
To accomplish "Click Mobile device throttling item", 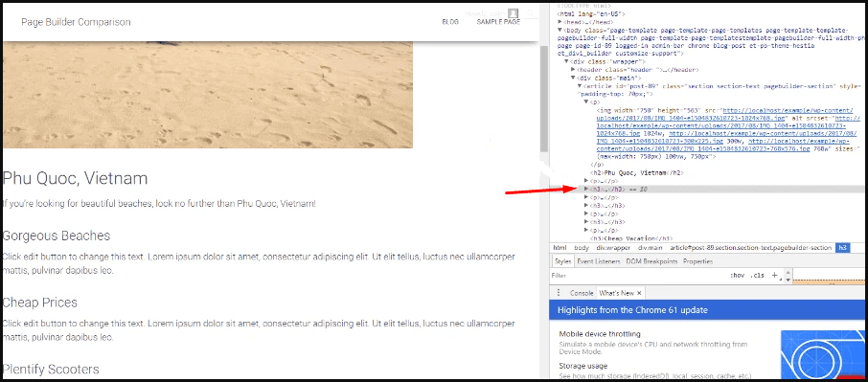I will [600, 334].
